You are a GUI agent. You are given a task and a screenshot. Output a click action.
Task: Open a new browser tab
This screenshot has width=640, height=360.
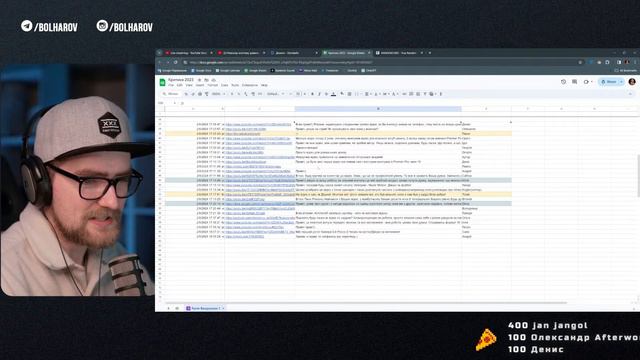(x=430, y=53)
